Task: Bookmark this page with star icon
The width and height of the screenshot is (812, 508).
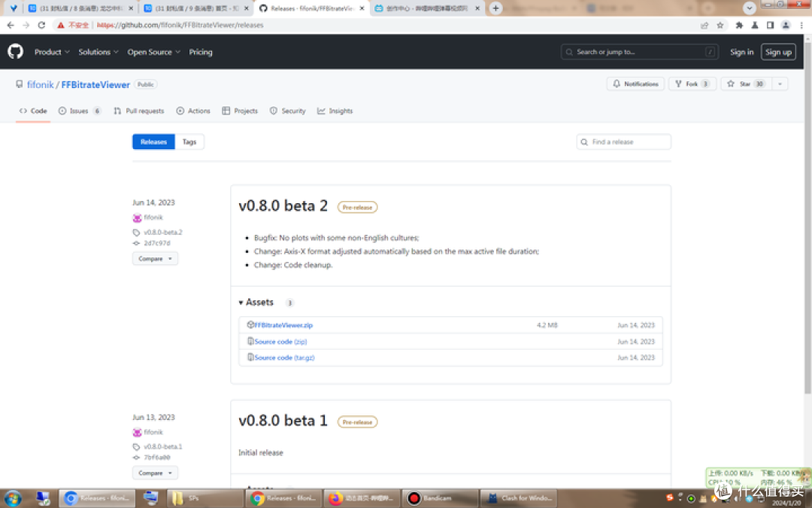Action: (x=720, y=25)
